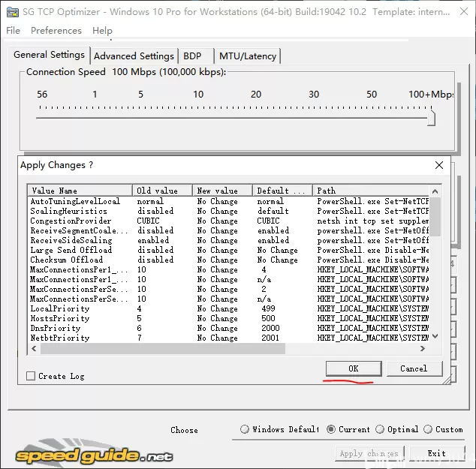Select the ReceiveSideScaling row
This screenshot has height=469, width=476.
[x=228, y=240]
